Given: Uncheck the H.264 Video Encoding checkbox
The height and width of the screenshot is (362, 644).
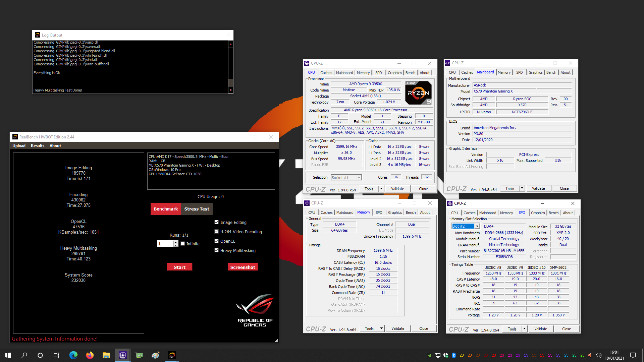Looking at the screenshot, I should click(x=217, y=231).
